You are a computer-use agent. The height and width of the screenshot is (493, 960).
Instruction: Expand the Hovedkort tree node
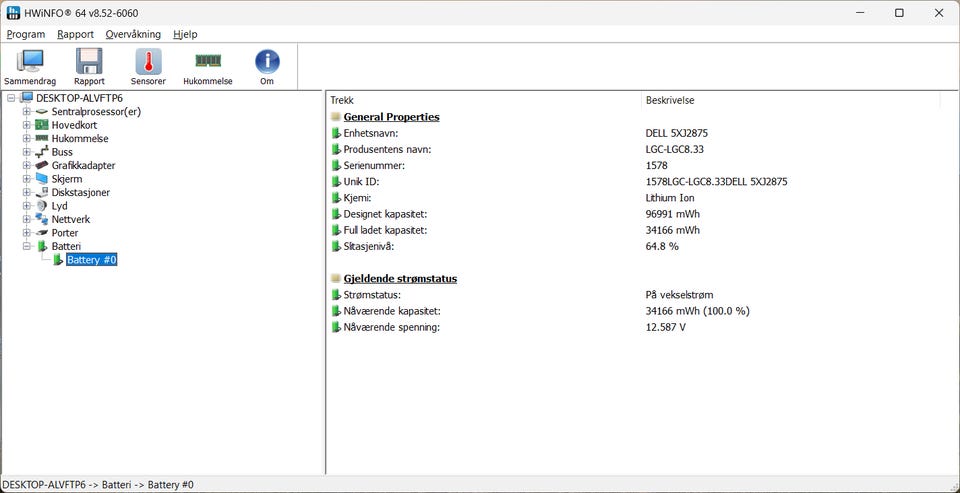click(x=26, y=125)
